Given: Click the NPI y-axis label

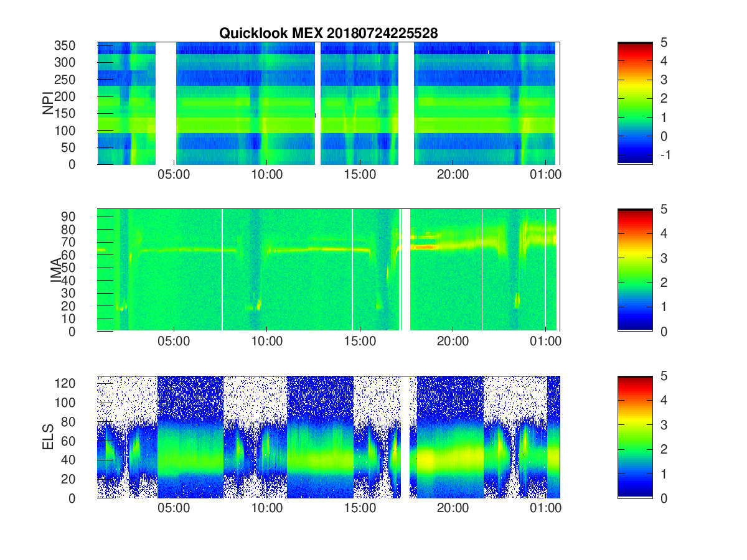Looking at the screenshot, I should 49,103.
